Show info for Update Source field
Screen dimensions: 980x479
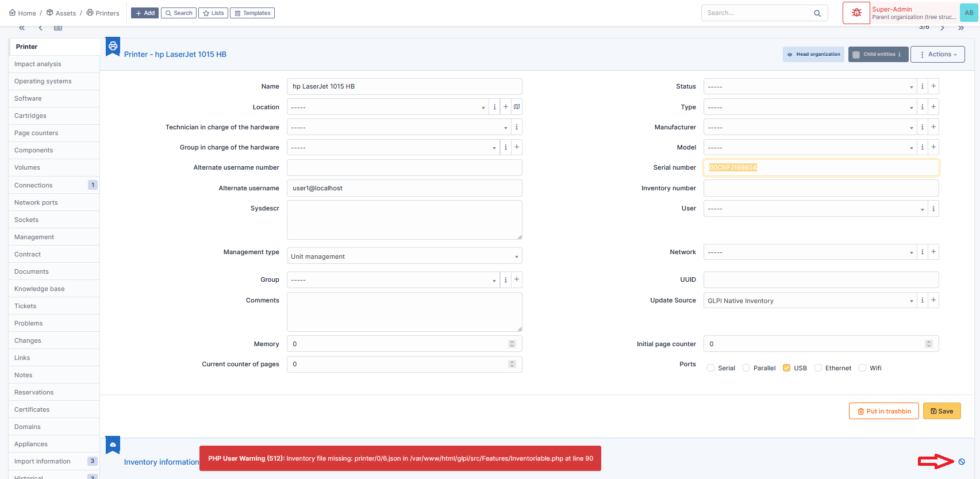coord(923,300)
